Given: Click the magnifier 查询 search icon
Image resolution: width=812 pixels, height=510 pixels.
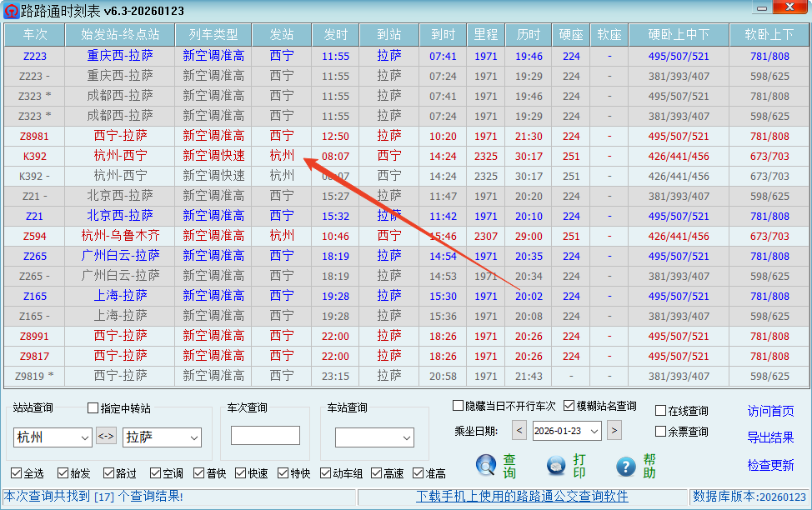Looking at the screenshot, I should click(x=485, y=465).
